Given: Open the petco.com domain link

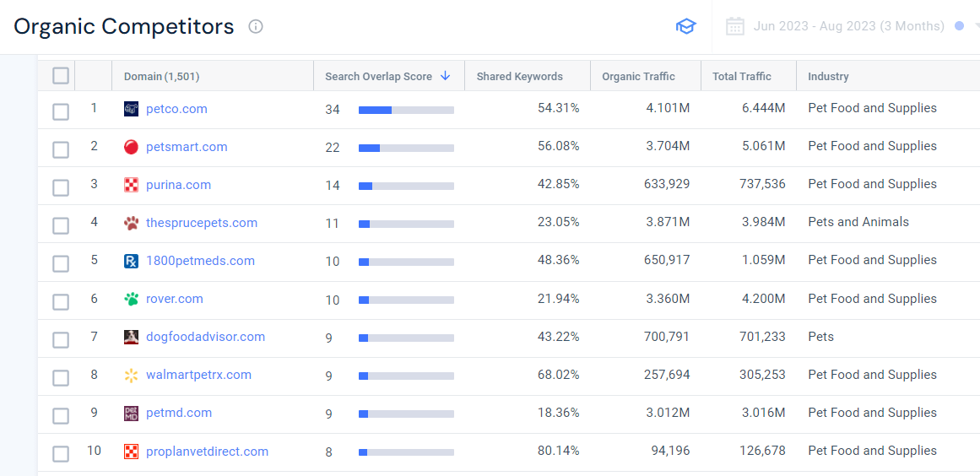Looking at the screenshot, I should (176, 110).
